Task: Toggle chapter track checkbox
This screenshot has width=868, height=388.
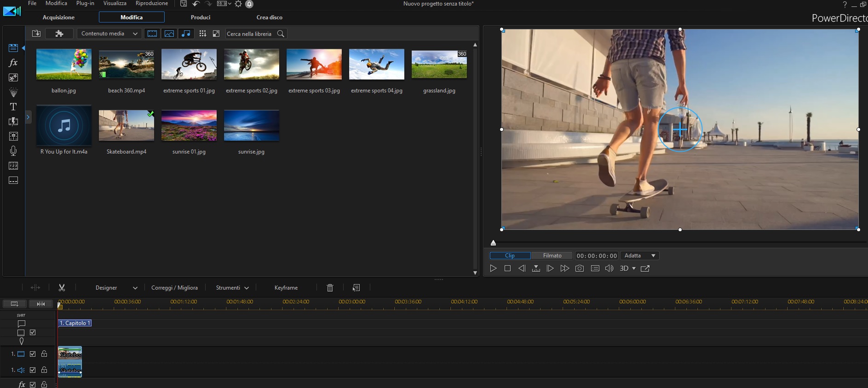Action: coord(33,332)
